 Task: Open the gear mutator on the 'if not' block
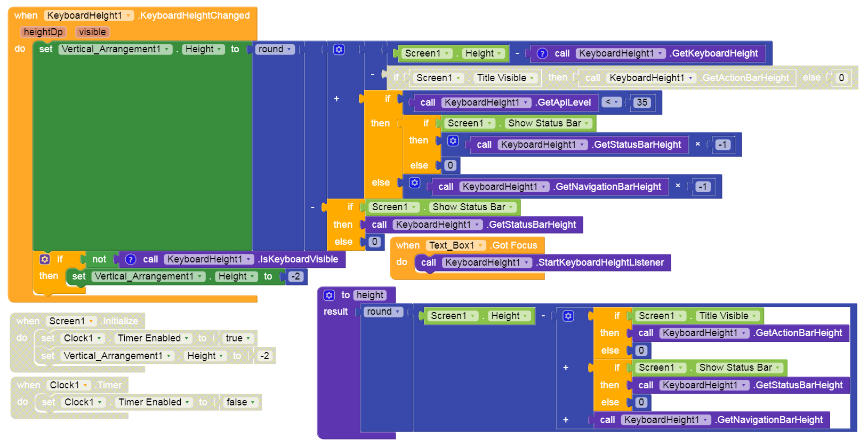coord(45,259)
